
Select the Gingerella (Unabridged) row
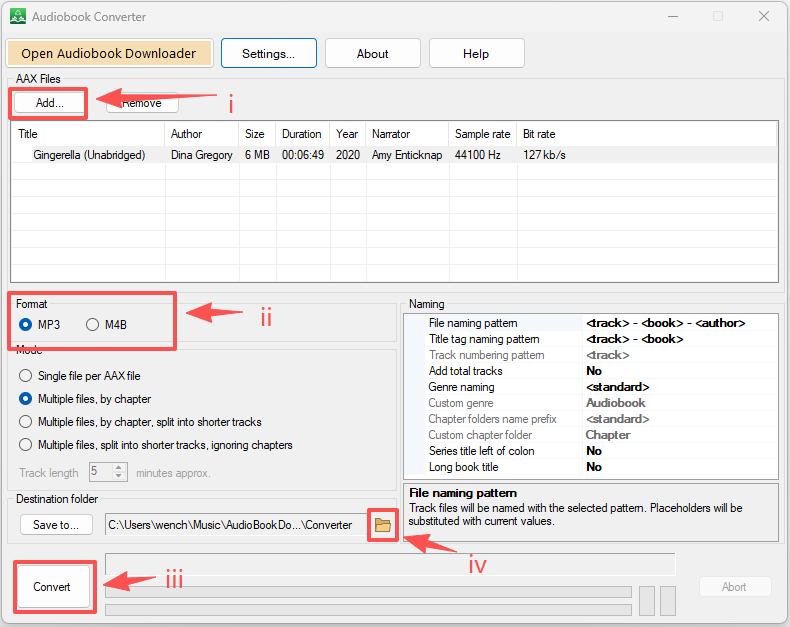tap(89, 155)
